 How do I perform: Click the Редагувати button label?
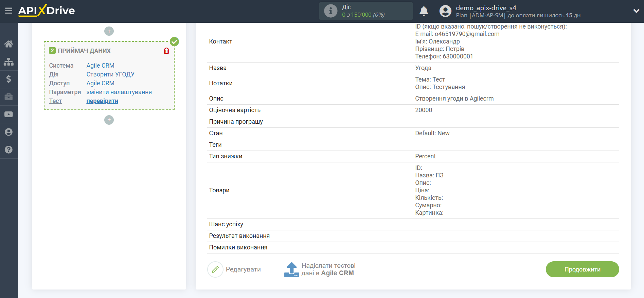pyautogui.click(x=243, y=269)
